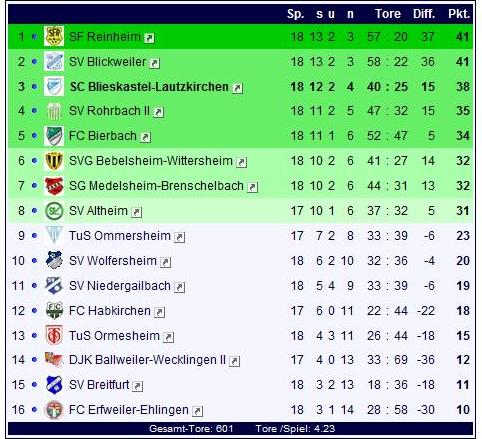Click the SG Medelsheim-Brenschelbach red logo
Image resolution: width=482 pixels, height=439 pixels.
click(x=54, y=186)
